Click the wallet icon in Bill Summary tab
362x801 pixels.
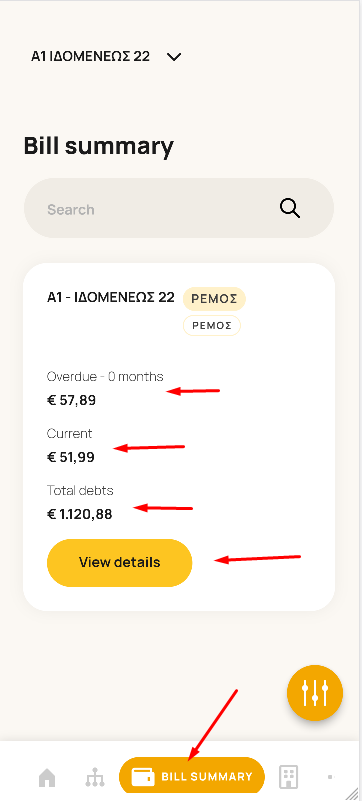coord(143,777)
